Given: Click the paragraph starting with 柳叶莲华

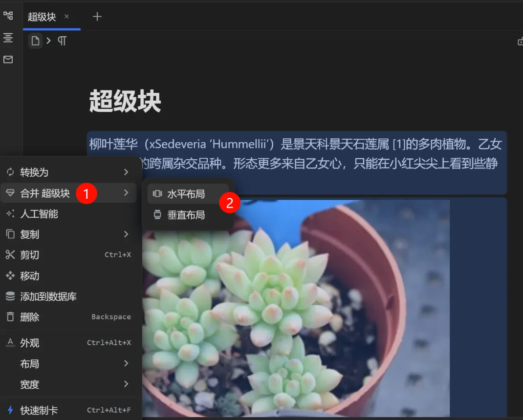Looking at the screenshot, I should 297,163.
